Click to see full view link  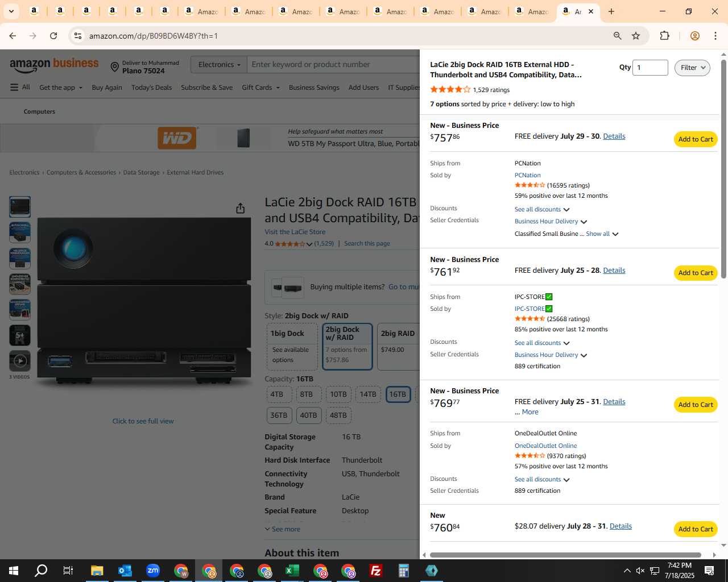pos(143,421)
